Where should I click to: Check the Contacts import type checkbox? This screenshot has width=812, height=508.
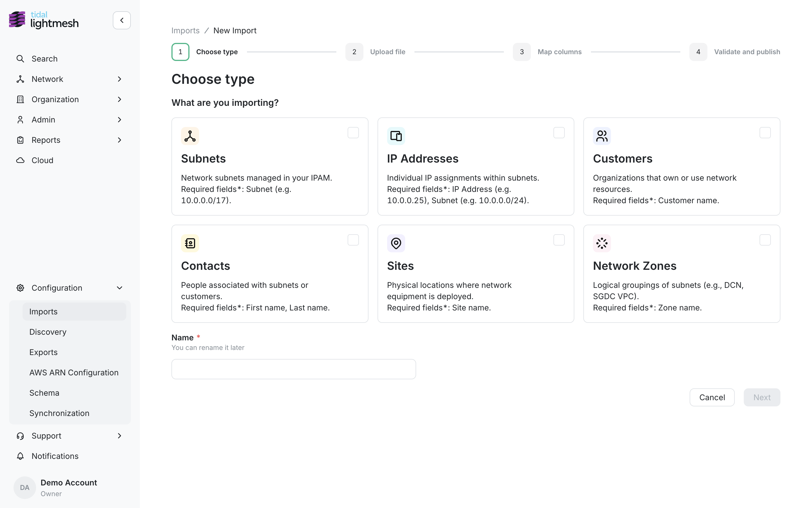pos(353,240)
